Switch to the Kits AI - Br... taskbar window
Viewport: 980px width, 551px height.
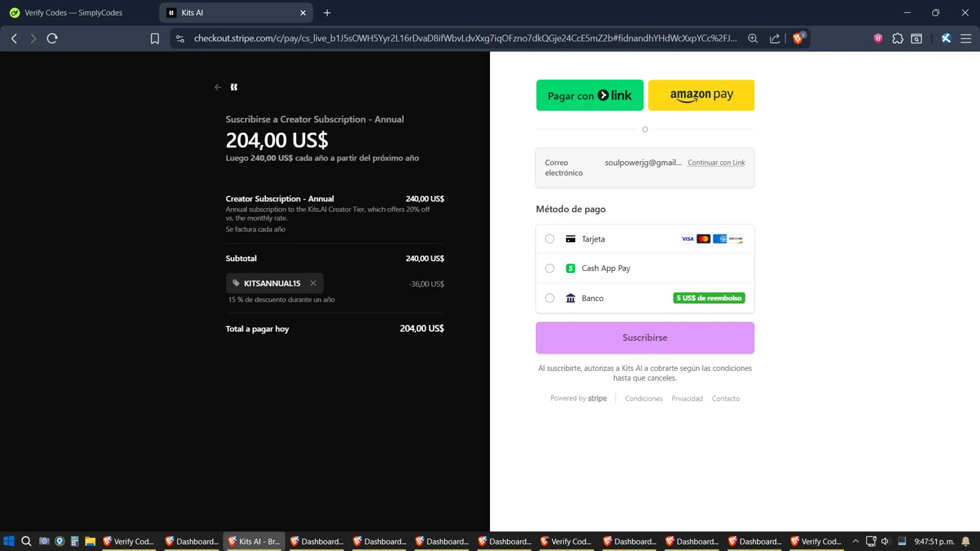tap(254, 541)
